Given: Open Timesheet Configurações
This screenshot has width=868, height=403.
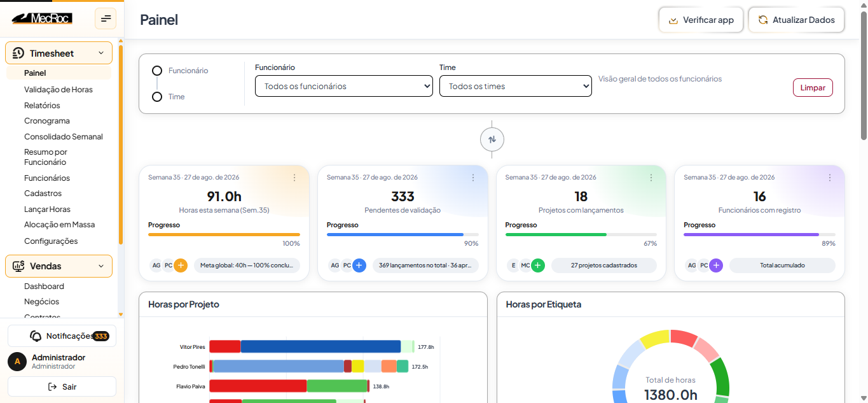Looking at the screenshot, I should (x=51, y=241).
